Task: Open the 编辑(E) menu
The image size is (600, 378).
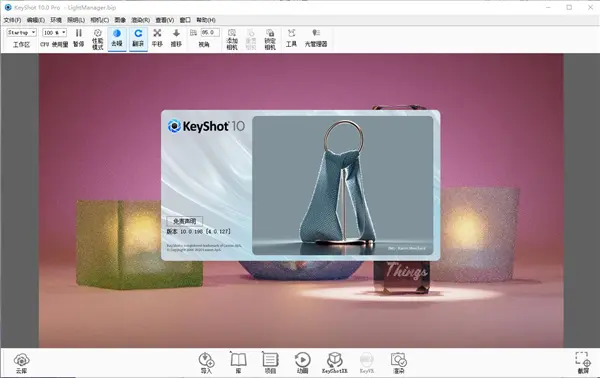Action: (36, 20)
